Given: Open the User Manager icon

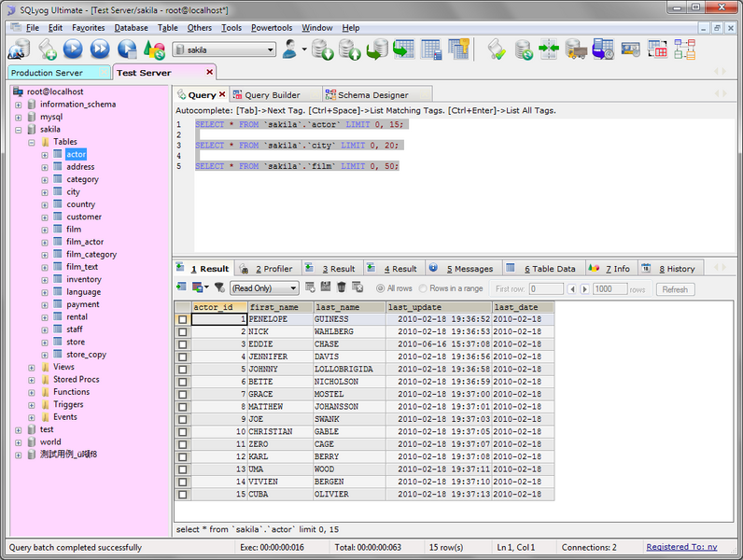Looking at the screenshot, I should (x=295, y=49).
